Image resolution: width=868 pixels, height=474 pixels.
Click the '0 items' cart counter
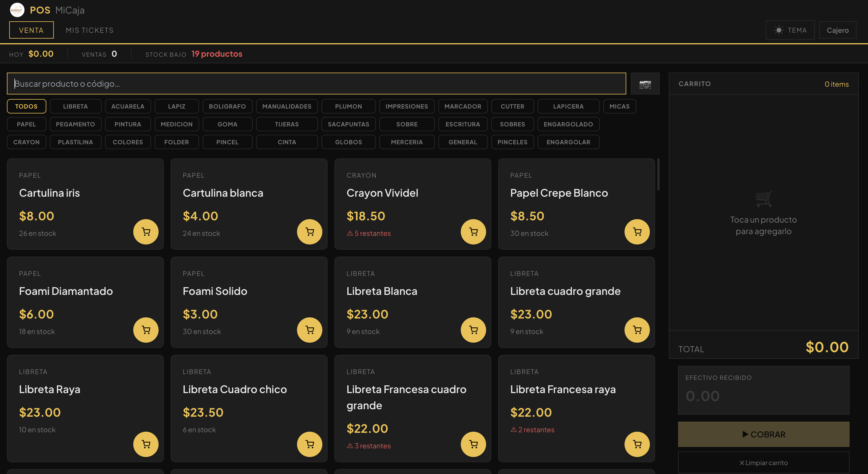click(836, 84)
